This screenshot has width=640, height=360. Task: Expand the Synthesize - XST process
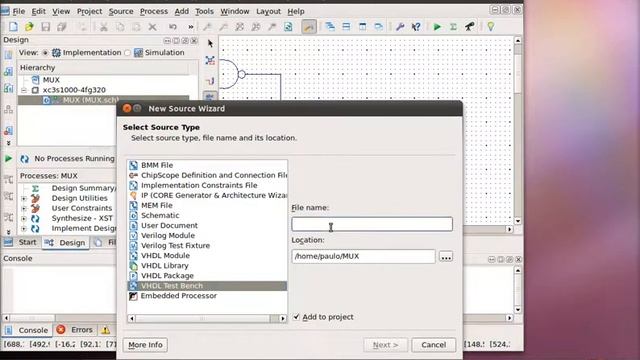(24, 219)
